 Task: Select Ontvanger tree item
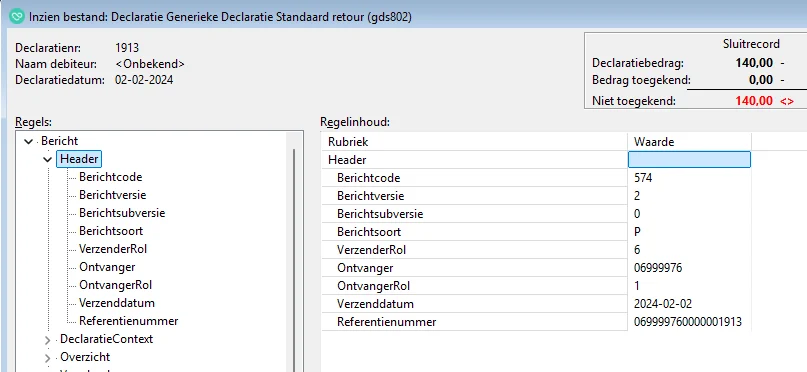107,267
